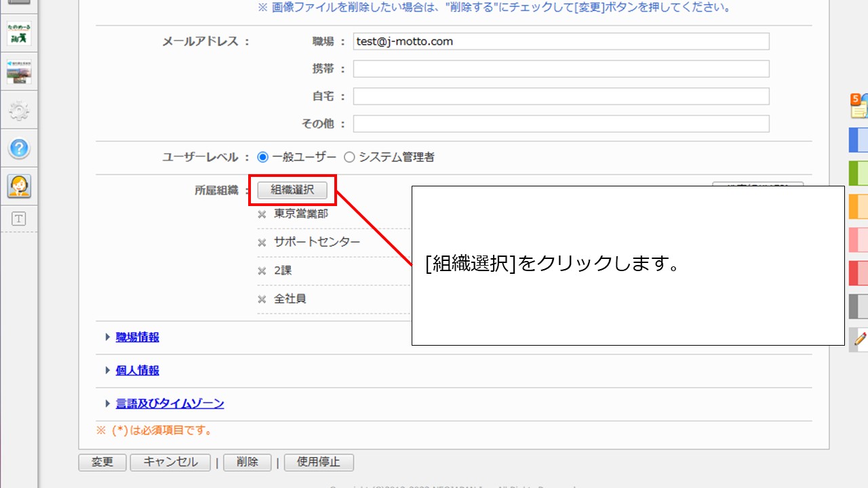Select the システム管理者 radio button
The width and height of the screenshot is (868, 488).
[349, 157]
